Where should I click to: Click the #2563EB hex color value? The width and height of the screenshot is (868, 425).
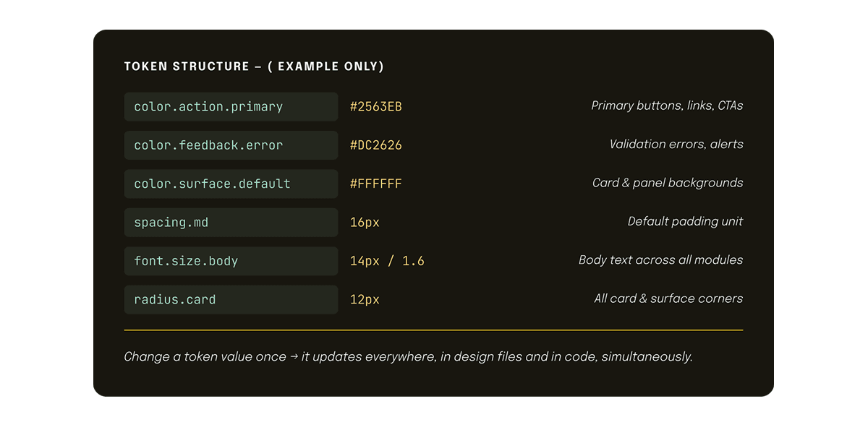375,107
